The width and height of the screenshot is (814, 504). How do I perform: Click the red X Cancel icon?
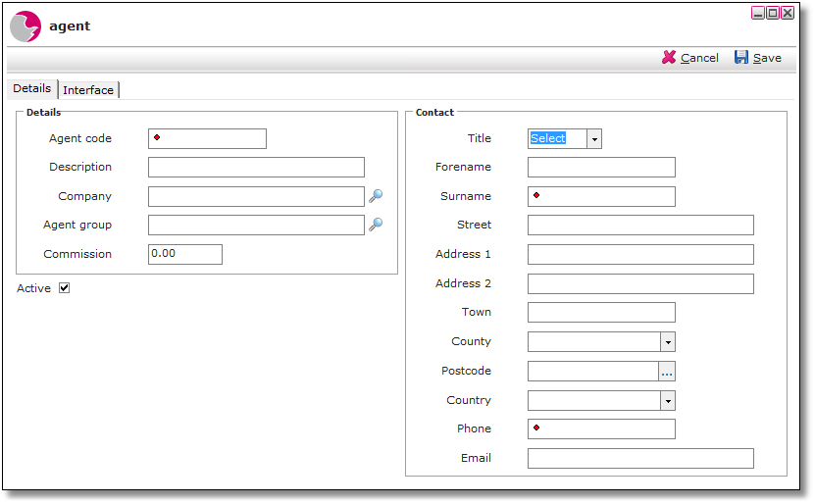coord(669,57)
